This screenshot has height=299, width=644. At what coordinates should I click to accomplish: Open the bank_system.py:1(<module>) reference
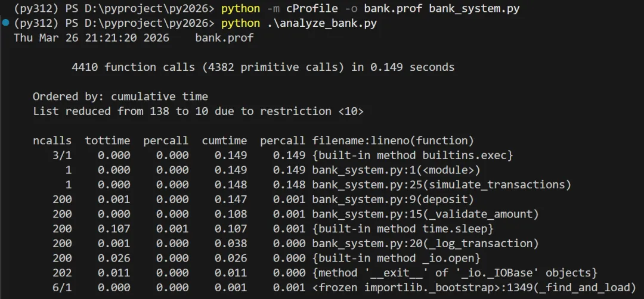(x=397, y=170)
